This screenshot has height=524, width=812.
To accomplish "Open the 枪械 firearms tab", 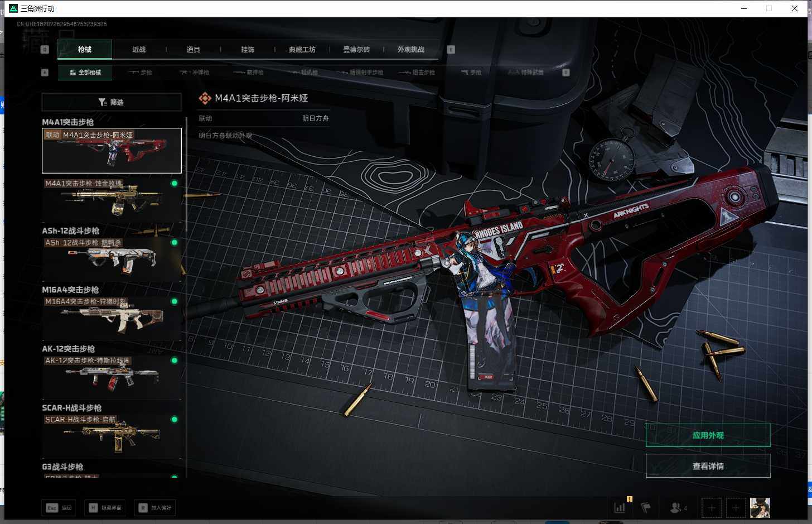I will click(x=85, y=50).
